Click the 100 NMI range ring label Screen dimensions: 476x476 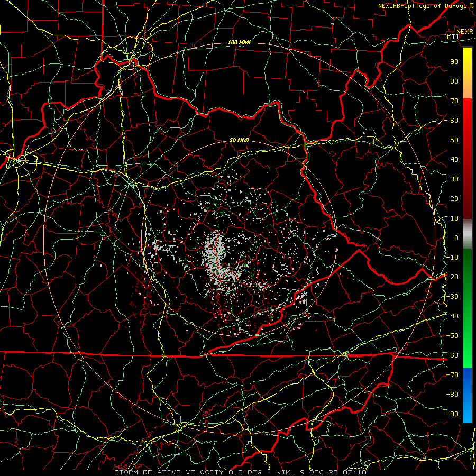point(239,42)
